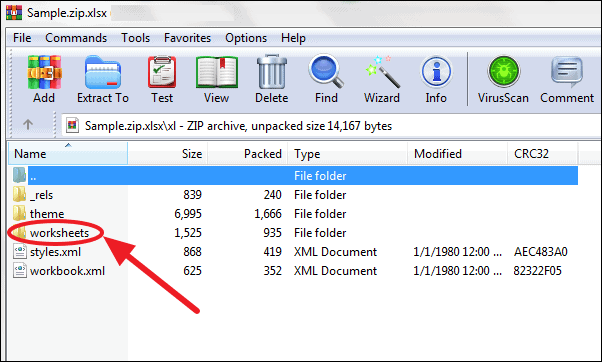Select the worksheets folder name
The width and height of the screenshot is (602, 362).
[x=60, y=233]
